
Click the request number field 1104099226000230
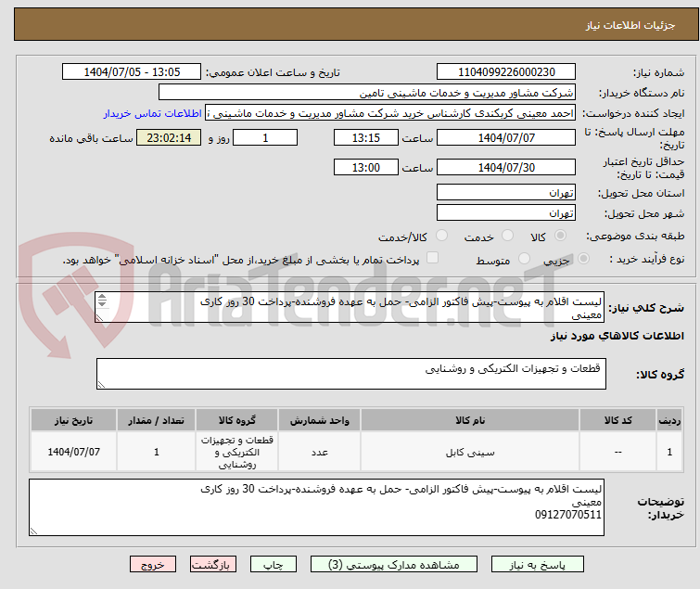[506, 72]
